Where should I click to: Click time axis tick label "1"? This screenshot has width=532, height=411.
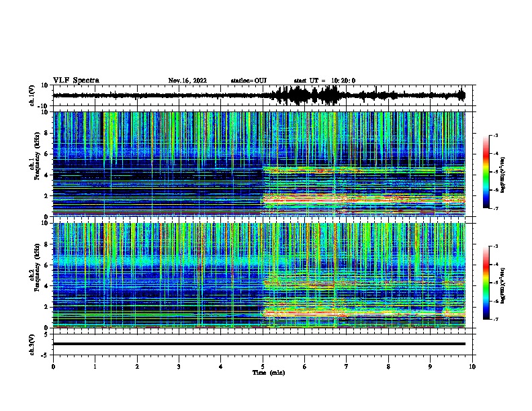click(95, 367)
